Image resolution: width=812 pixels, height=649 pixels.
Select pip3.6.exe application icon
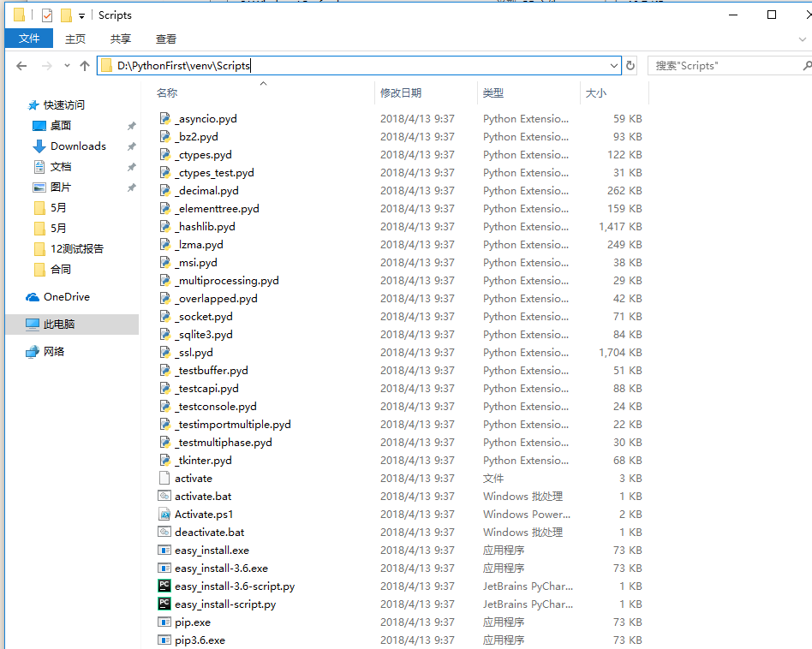(164, 640)
